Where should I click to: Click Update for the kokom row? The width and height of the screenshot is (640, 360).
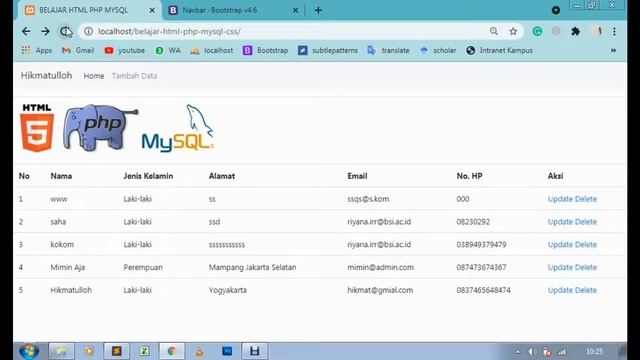click(x=560, y=244)
